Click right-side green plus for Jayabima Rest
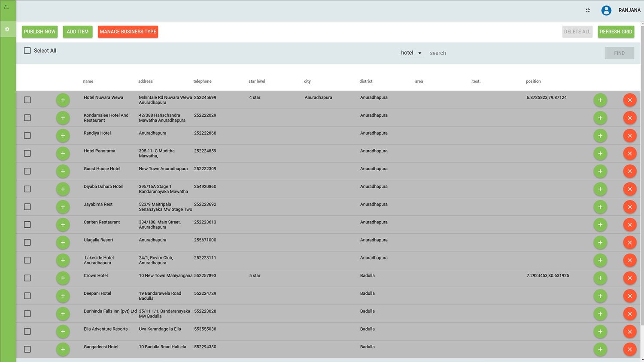Viewport: 644px width, 362px height. 600,207
